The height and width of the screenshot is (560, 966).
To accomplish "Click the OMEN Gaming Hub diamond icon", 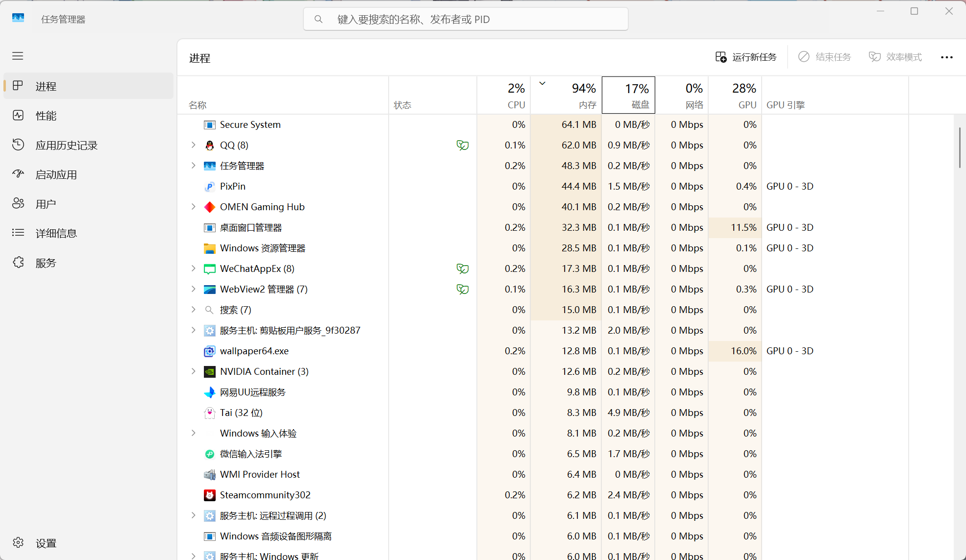I will 210,207.
